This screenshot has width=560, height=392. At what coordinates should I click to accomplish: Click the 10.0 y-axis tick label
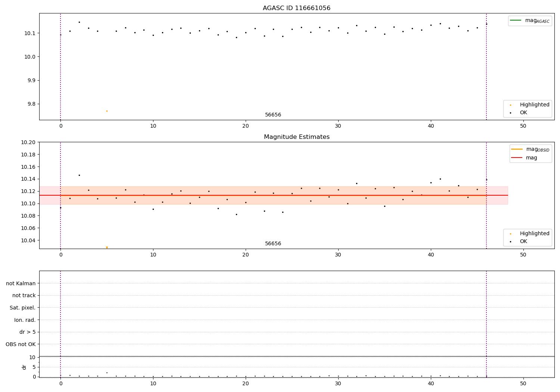click(x=29, y=57)
